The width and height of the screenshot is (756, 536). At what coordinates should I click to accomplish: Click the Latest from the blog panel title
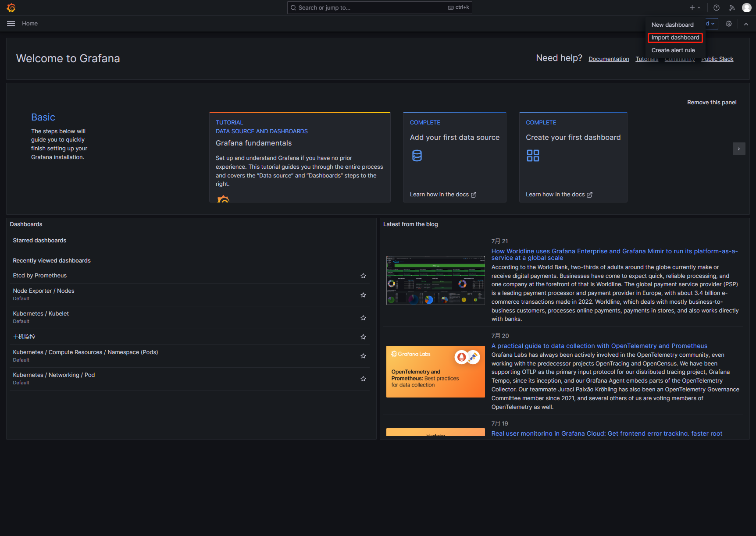pos(410,224)
